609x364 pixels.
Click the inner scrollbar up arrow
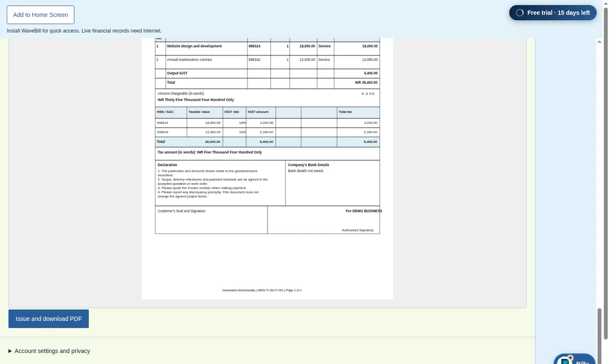click(x=599, y=42)
